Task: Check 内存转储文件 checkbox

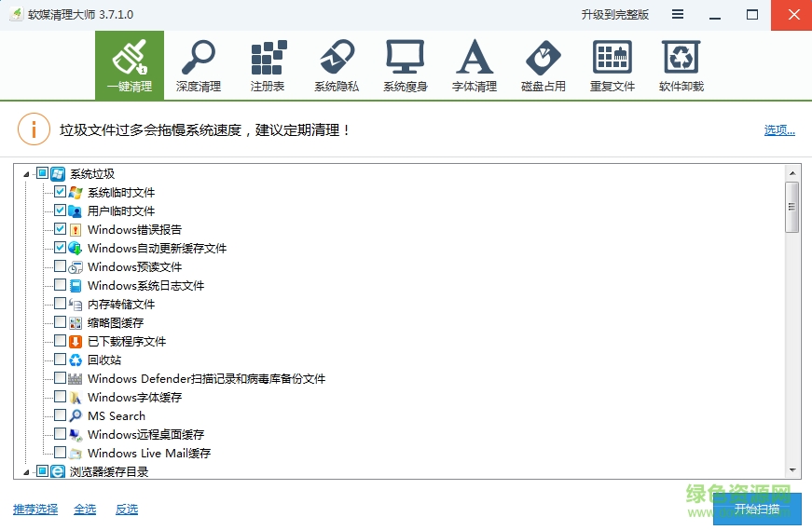Action: coord(60,304)
